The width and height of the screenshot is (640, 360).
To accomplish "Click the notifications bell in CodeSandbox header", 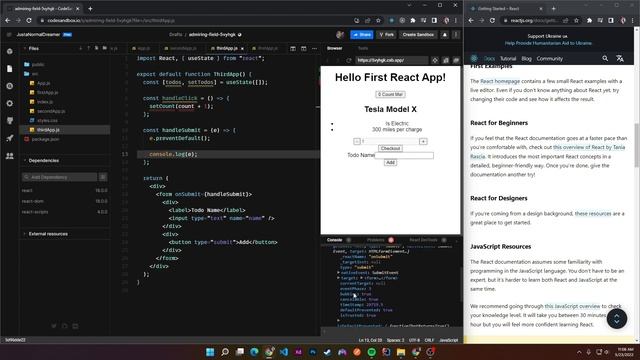I will pos(444,35).
